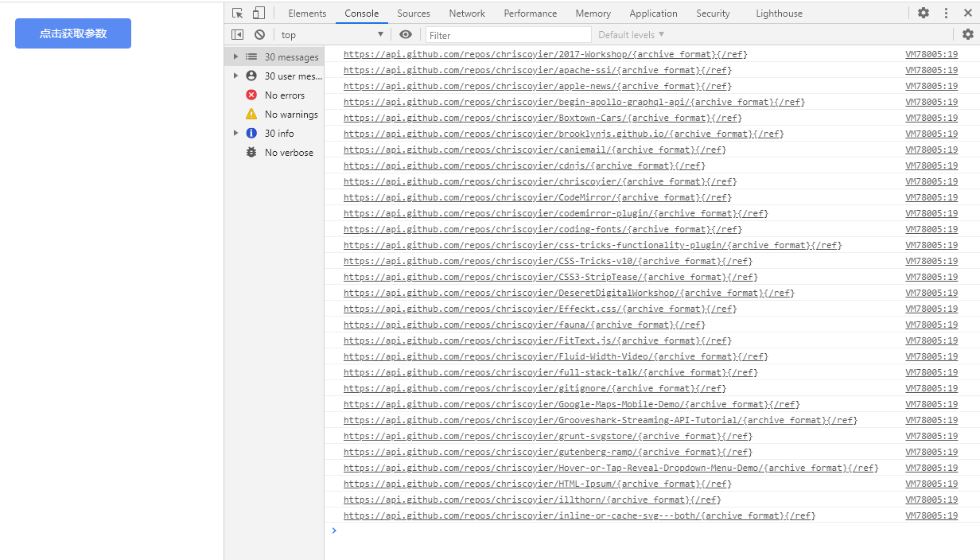Open the Default levels dropdown
Screen dimensions: 980x560
pos(632,35)
